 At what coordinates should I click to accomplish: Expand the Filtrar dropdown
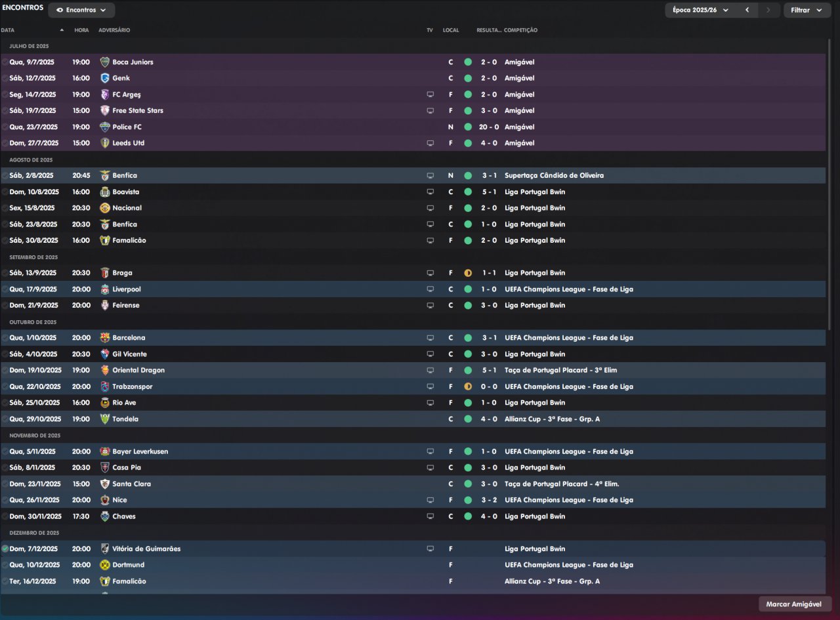coord(807,10)
